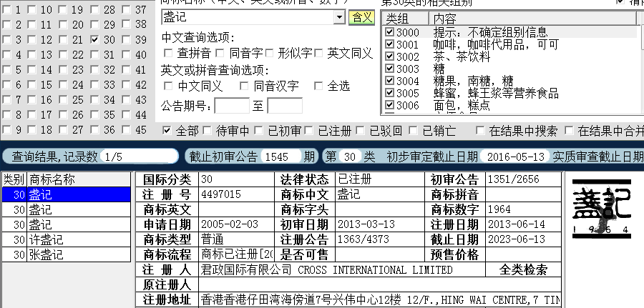644x308 pixels.
Task: Uncheck group 3001 咖啡 checkbox
Action: tap(390, 44)
